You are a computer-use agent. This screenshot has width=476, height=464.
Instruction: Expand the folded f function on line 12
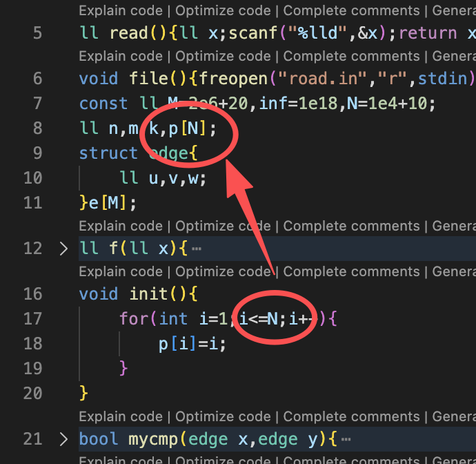(x=64, y=249)
